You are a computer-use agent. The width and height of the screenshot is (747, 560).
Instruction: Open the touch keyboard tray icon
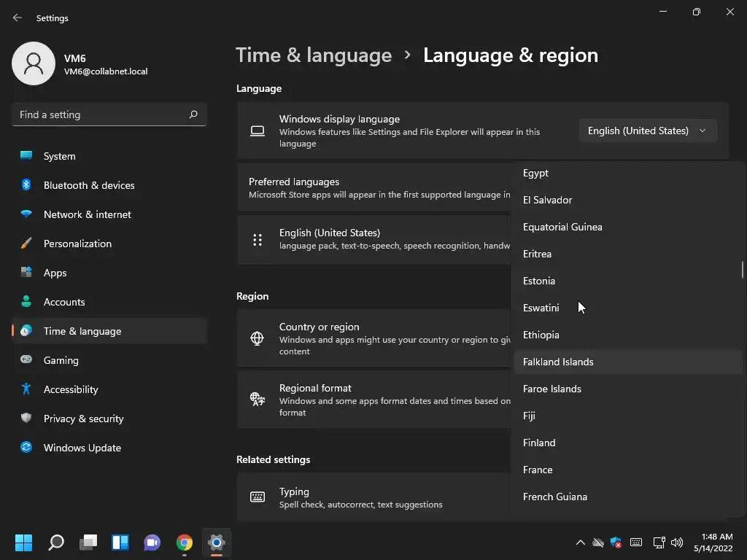[636, 542]
